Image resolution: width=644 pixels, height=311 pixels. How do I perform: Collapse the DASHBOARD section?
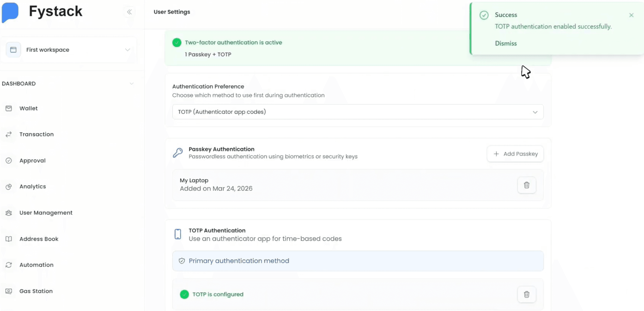132,83
